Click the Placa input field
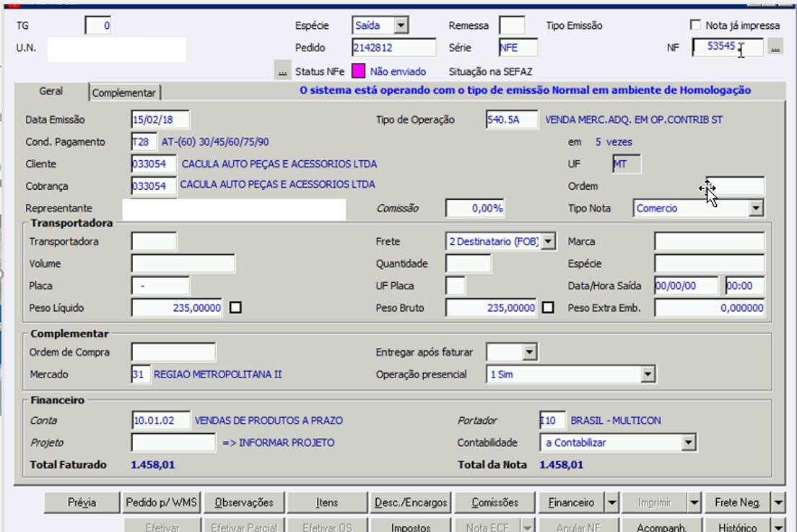This screenshot has height=532, width=797. click(160, 286)
